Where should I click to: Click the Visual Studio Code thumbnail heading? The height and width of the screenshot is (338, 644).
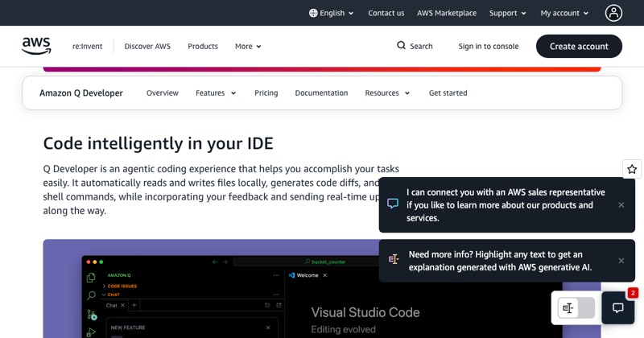pos(365,312)
